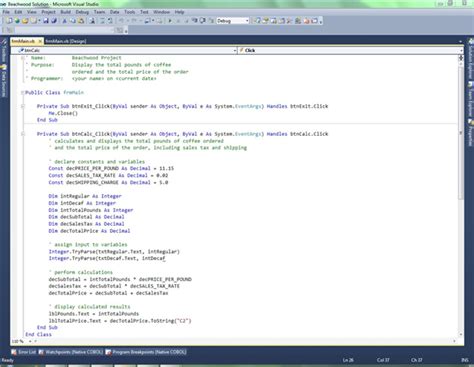The width and height of the screenshot is (474, 367).
Task: Collapse the btnExit_Click sub outline
Action: click(x=23, y=106)
